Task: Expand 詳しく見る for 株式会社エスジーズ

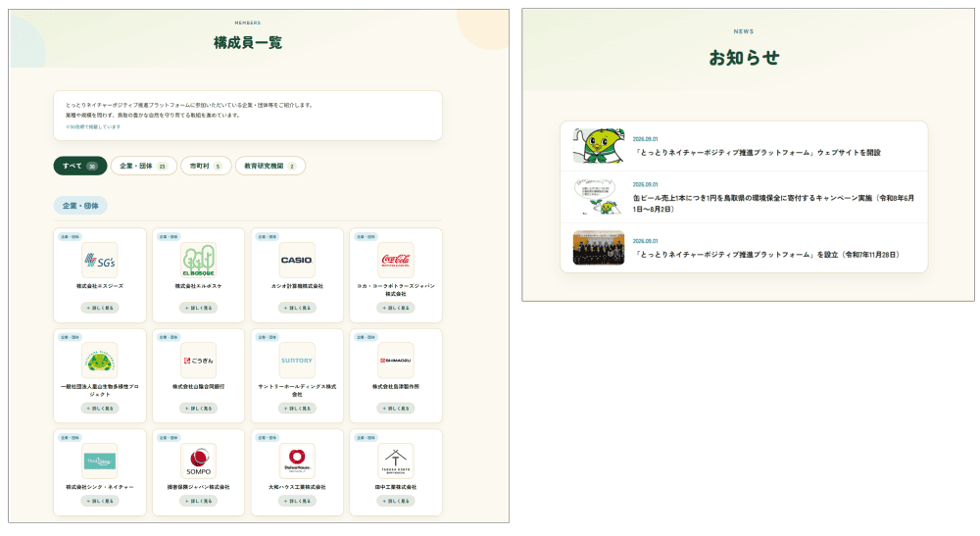Action: 100,308
